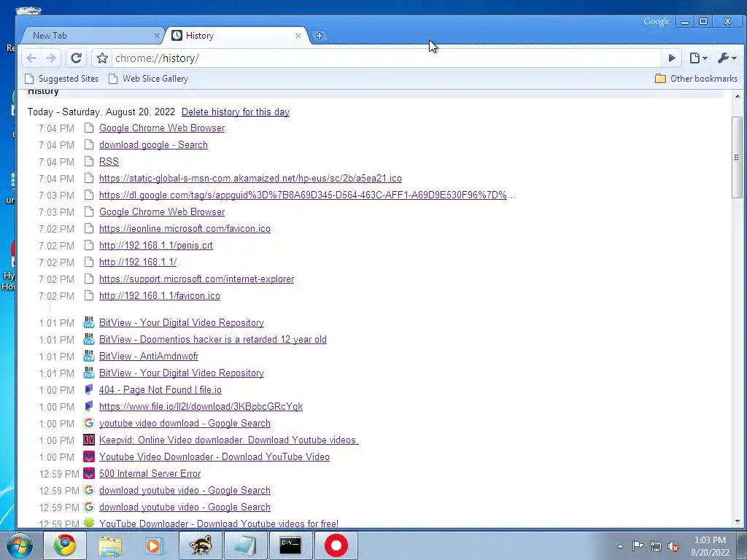
Task: Click the Action Center flag icon
Action: tap(638, 546)
